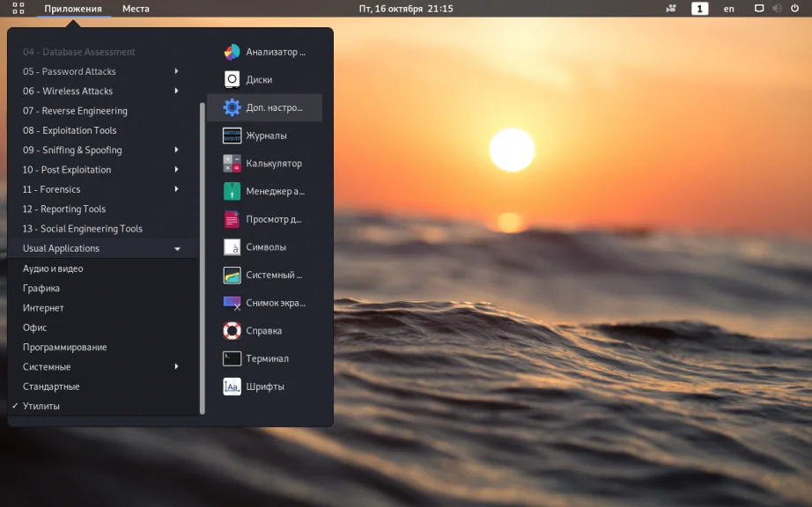Open the Disk Usage Analyzer icon
This screenshot has width=812, height=507.
[x=232, y=52]
